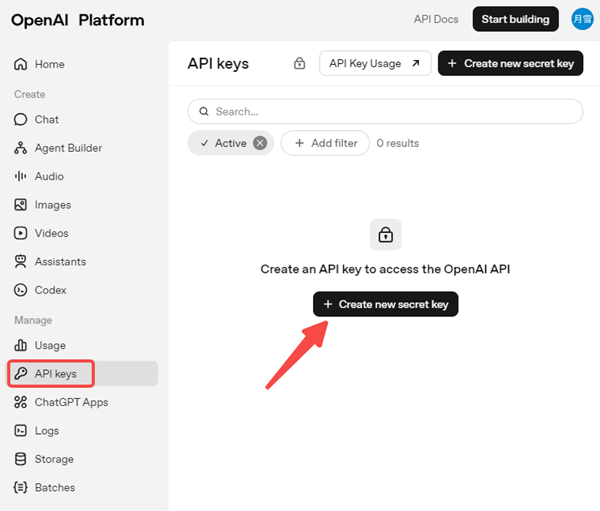The height and width of the screenshot is (511, 600).
Task: Click center Create new secret key button
Action: [x=386, y=304]
